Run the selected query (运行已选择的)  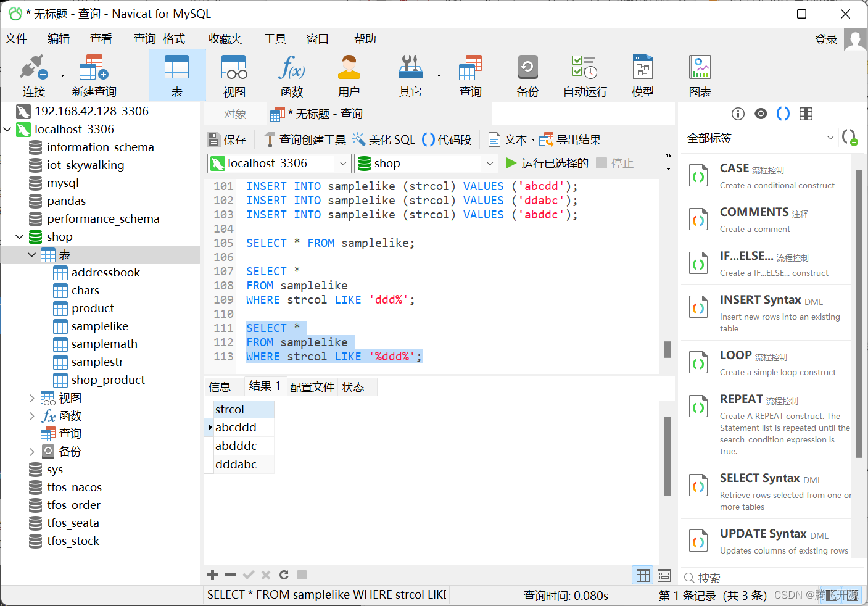[x=547, y=163]
